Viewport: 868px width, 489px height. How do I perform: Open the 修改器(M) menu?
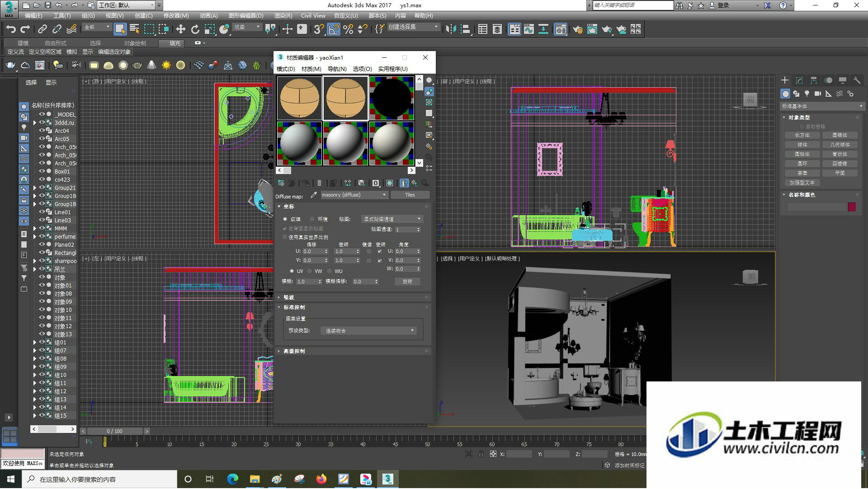176,15
